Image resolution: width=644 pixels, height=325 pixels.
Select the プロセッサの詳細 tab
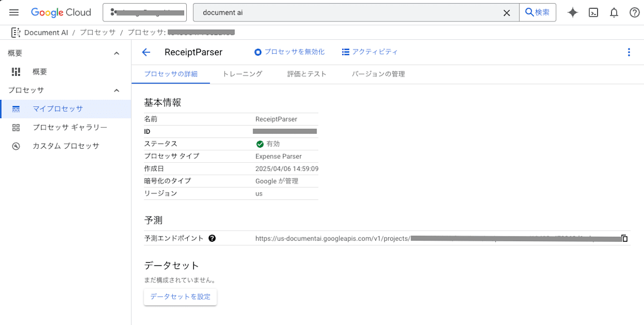171,74
